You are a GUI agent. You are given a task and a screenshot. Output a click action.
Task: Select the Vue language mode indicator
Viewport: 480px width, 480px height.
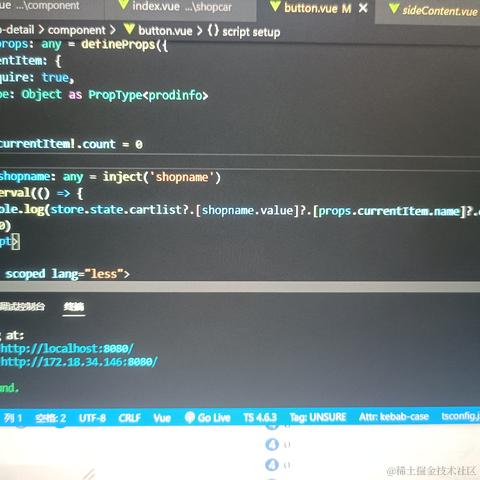click(162, 418)
